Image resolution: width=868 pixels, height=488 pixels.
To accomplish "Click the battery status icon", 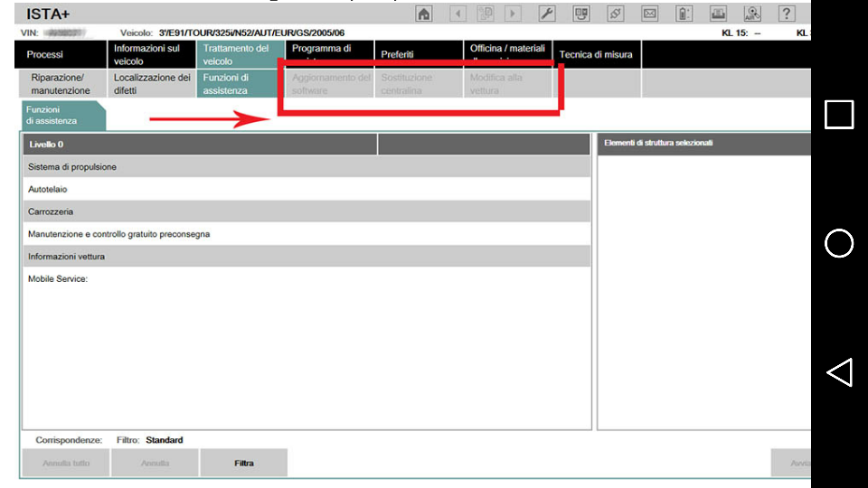I will coord(684,14).
